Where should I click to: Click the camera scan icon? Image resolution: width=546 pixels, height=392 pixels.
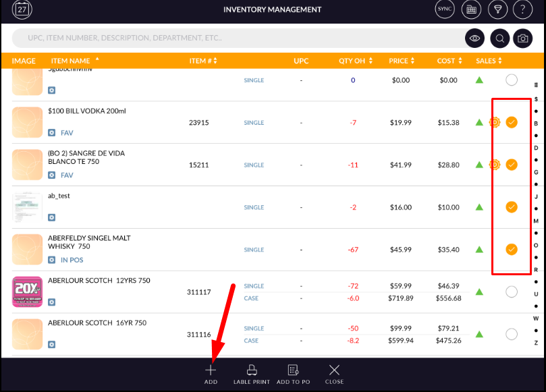522,38
